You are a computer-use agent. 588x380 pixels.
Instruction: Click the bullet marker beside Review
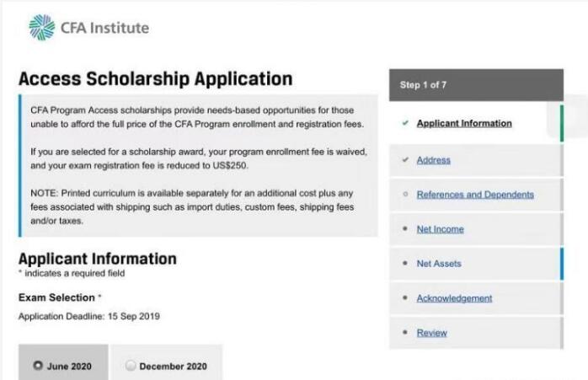[x=406, y=333]
